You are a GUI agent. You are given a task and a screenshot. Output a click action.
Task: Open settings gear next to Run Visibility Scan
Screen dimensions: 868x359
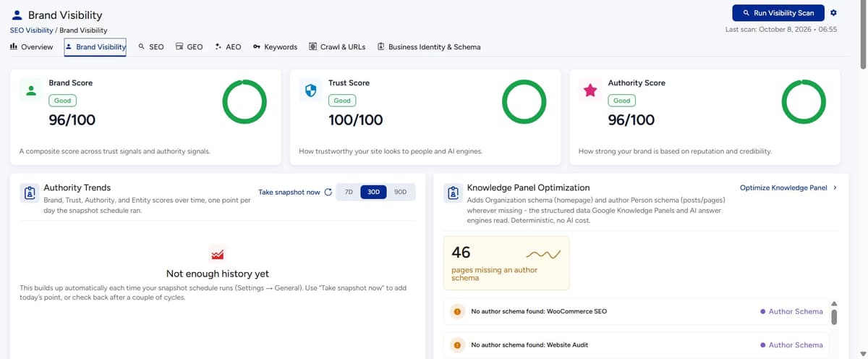[833, 13]
